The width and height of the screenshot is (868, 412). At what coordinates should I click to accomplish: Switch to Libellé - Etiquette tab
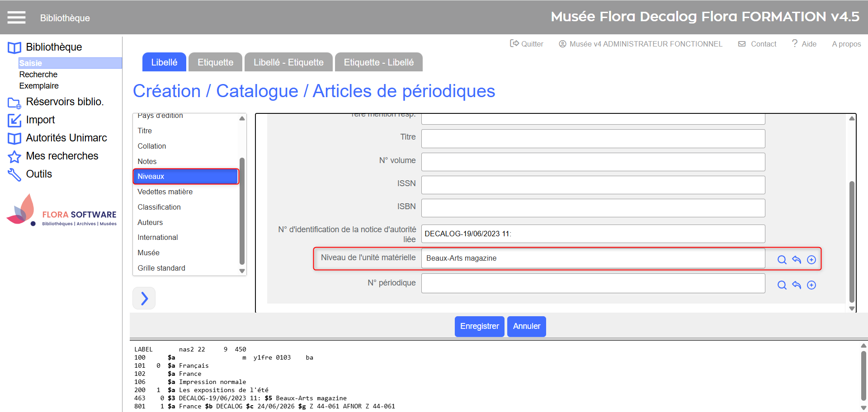tap(288, 62)
